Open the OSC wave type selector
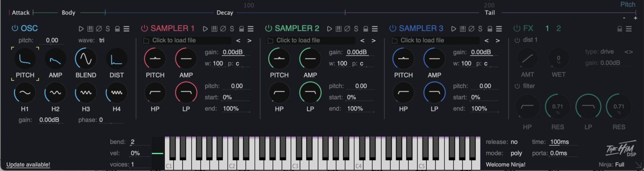 [102, 41]
